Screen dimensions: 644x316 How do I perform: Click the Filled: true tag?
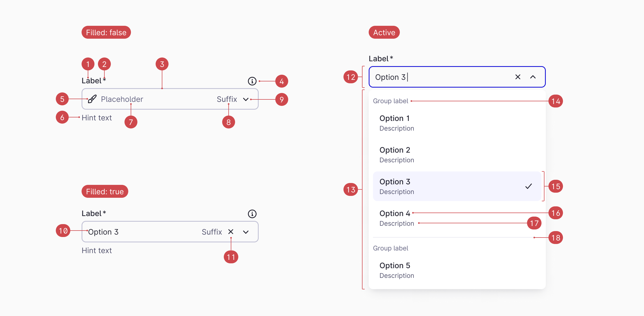click(105, 192)
